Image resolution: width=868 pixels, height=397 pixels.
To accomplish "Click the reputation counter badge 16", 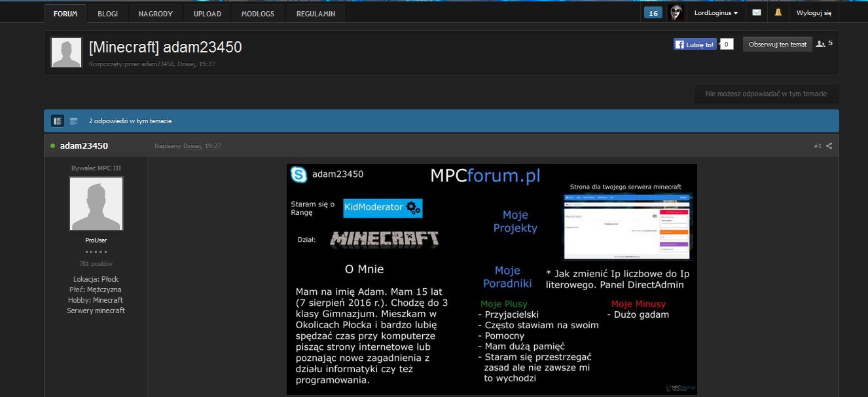I will pos(653,13).
